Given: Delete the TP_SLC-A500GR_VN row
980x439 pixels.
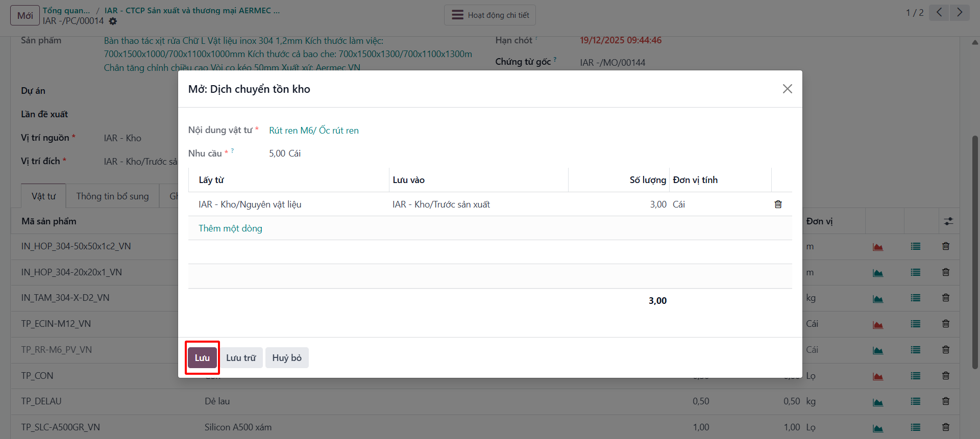Looking at the screenshot, I should click(946, 427).
